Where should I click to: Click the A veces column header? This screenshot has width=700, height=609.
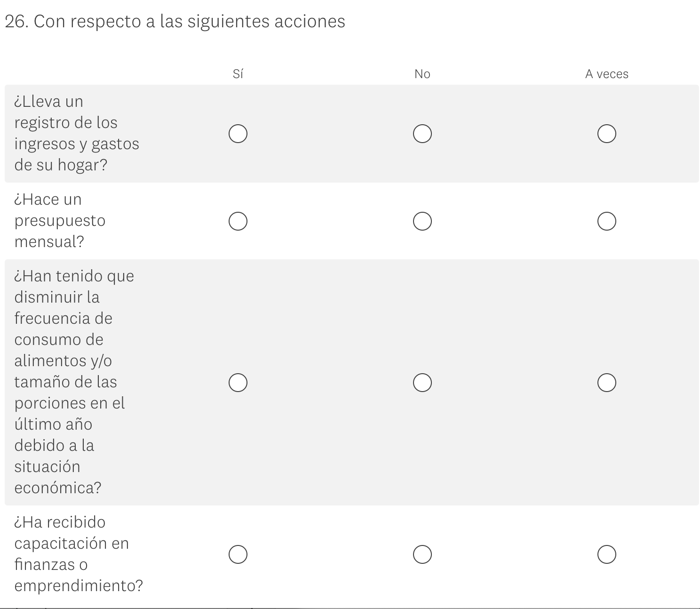tap(607, 74)
